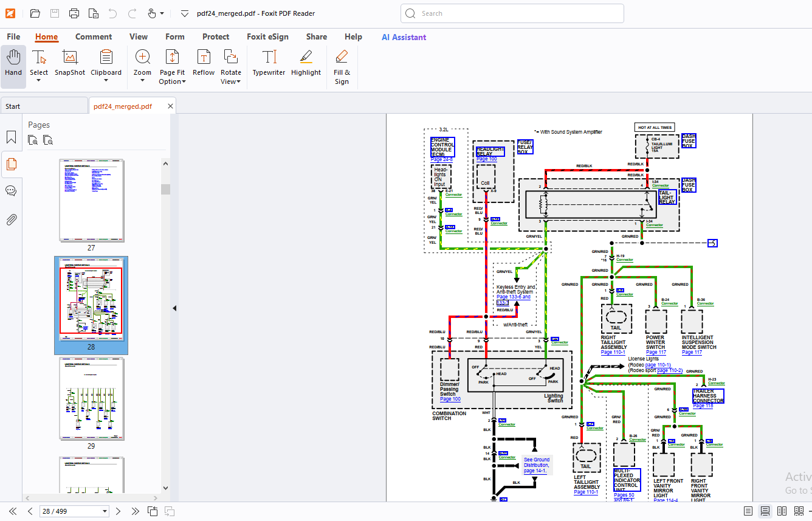Screen dimensions: 812x521
Task: Switch to the Comment tab
Action: point(94,36)
